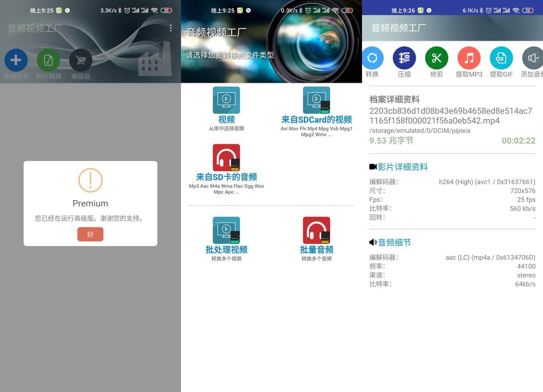This screenshot has height=392, width=543.
Task: Open the three-dot overflow menu
Action: (171, 28)
